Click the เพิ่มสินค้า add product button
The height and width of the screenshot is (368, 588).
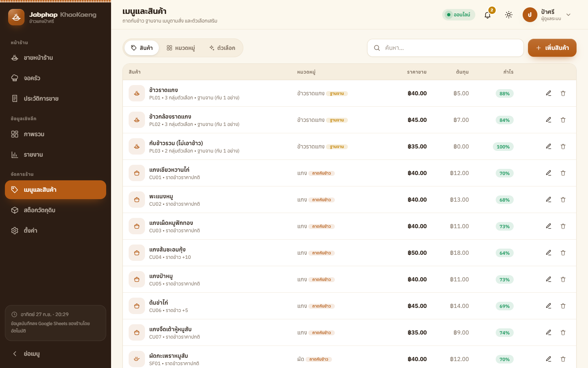click(x=552, y=48)
